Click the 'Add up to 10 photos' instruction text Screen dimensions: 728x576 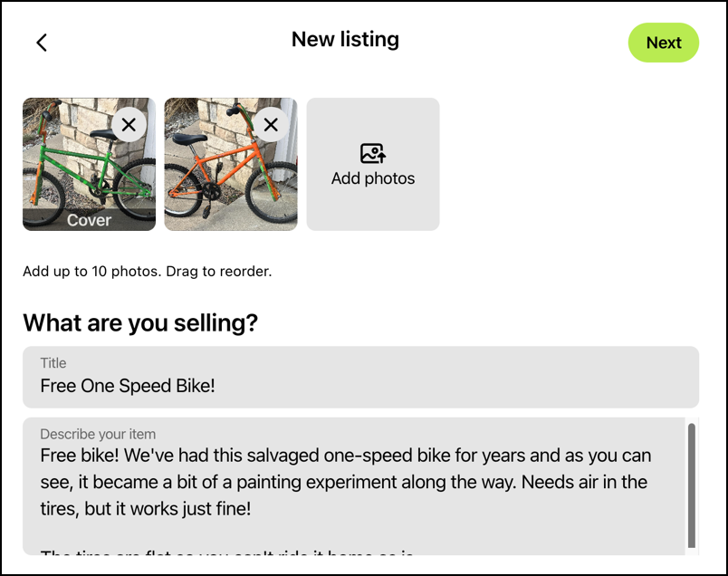point(148,271)
